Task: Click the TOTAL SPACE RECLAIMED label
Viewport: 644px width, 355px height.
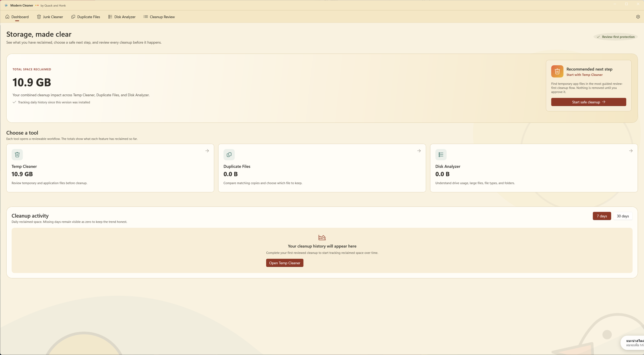Action: [32, 69]
